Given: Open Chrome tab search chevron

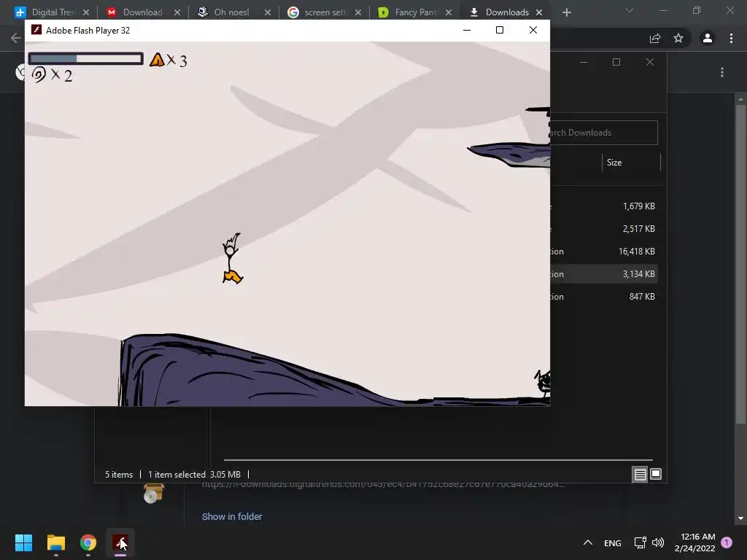Looking at the screenshot, I should 630,10.
